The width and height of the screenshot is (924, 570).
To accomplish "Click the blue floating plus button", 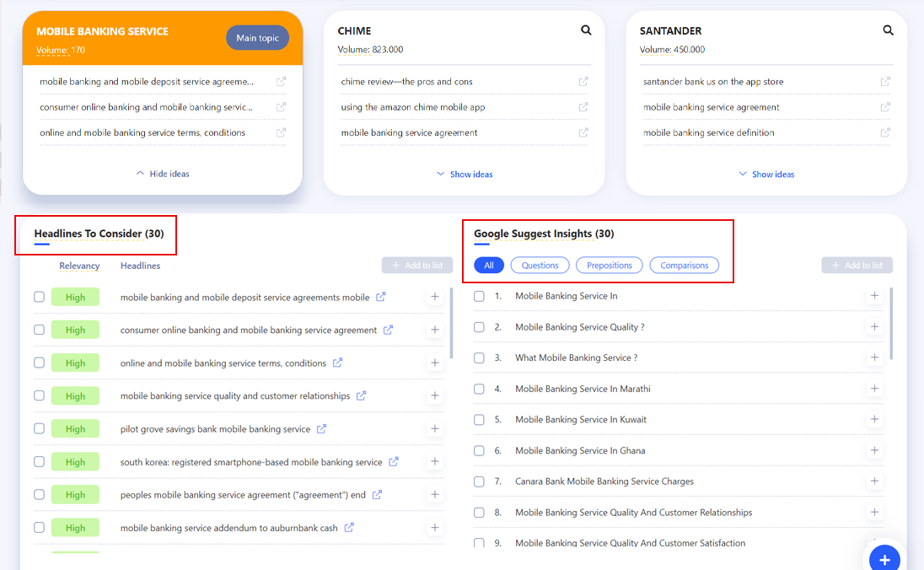I will (x=884, y=559).
